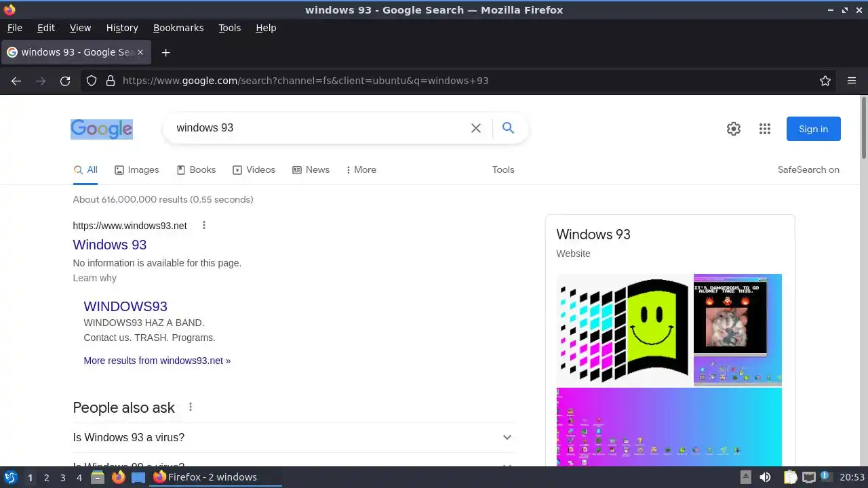Launch file manager from taskbar

tap(98, 477)
